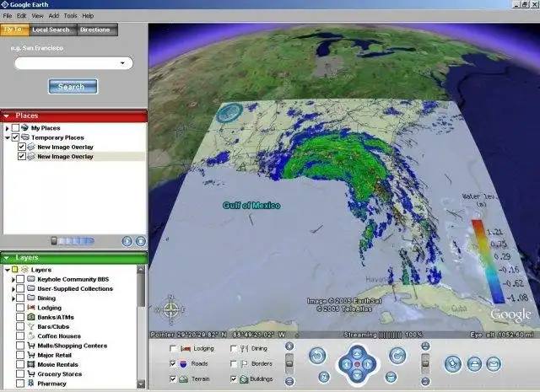This screenshot has width=540, height=392.
Task: Check the Major Retail layer
Action: point(20,355)
